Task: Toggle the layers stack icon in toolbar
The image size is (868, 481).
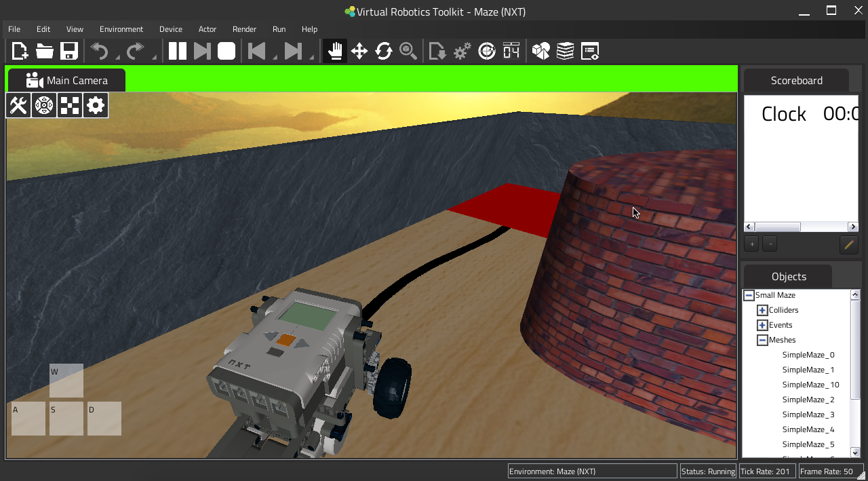Action: click(565, 52)
